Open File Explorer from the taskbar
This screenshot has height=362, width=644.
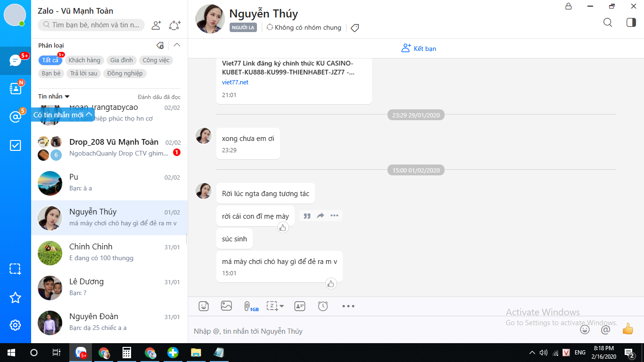pos(196,353)
